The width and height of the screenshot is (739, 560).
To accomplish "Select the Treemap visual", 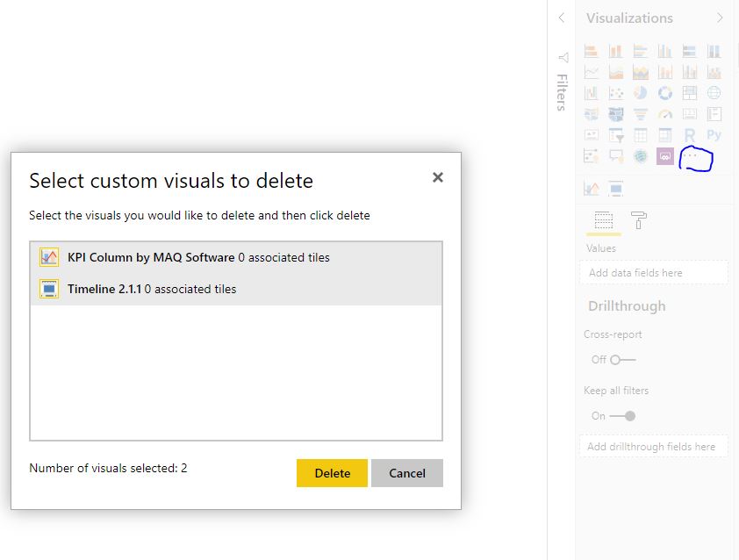I will point(689,93).
